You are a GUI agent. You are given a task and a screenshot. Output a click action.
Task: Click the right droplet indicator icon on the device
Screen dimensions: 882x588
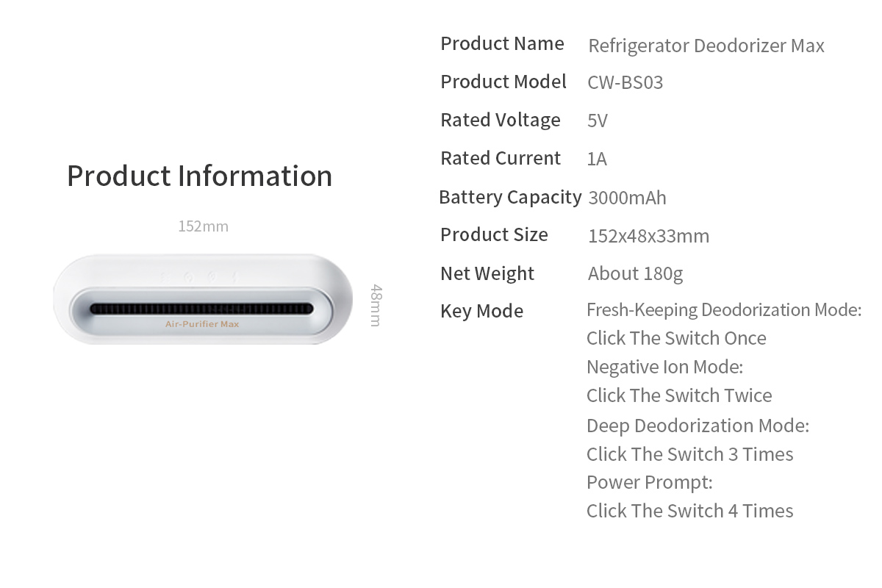[212, 277]
